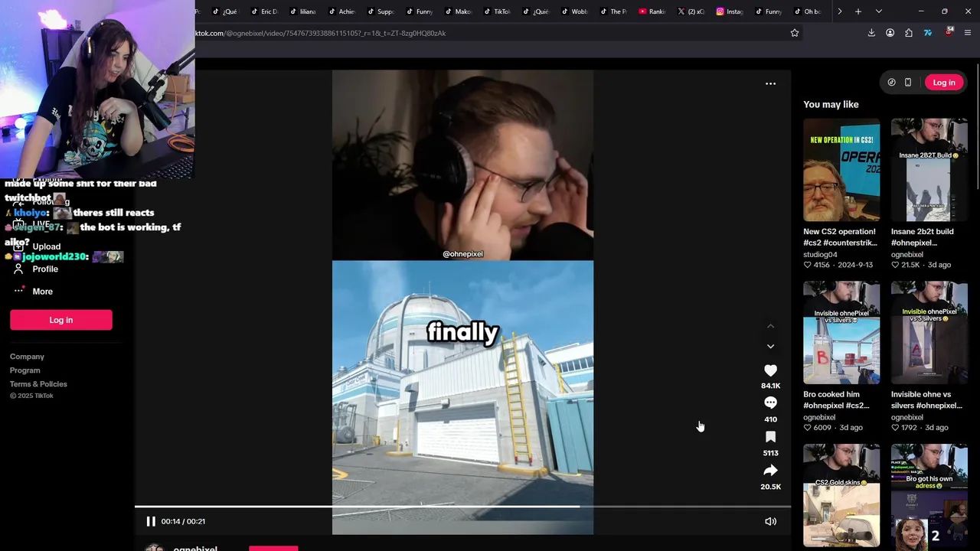
Task: Click the blue 7TV extension icon
Action: (928, 33)
